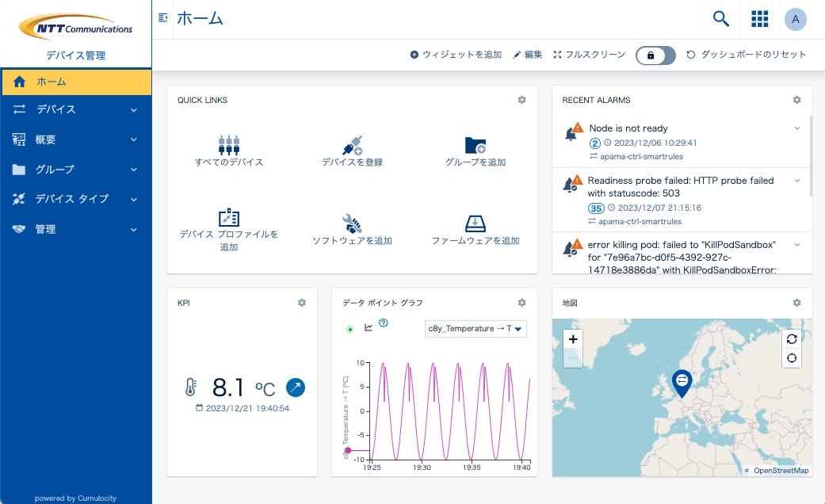Click the device marker on map

coord(682,383)
